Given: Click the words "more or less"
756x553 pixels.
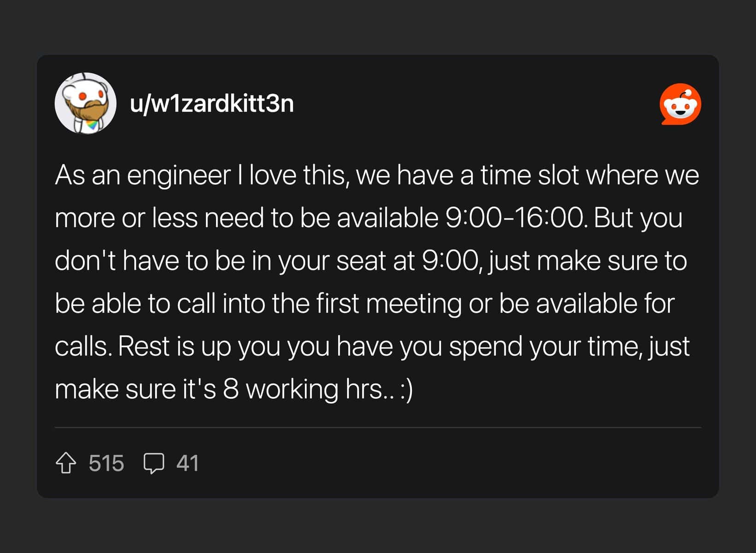Looking at the screenshot, I should point(126,218).
